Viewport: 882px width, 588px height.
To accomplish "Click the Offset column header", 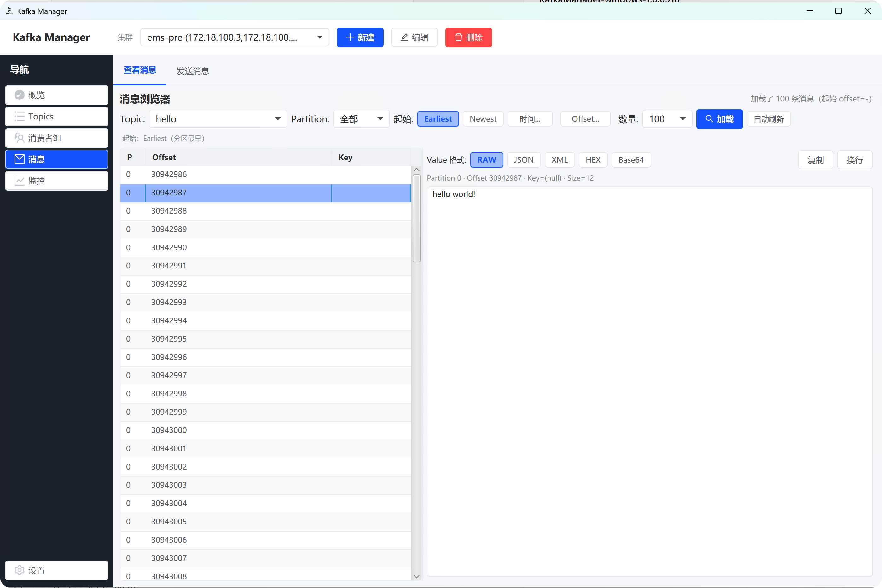I will point(238,157).
